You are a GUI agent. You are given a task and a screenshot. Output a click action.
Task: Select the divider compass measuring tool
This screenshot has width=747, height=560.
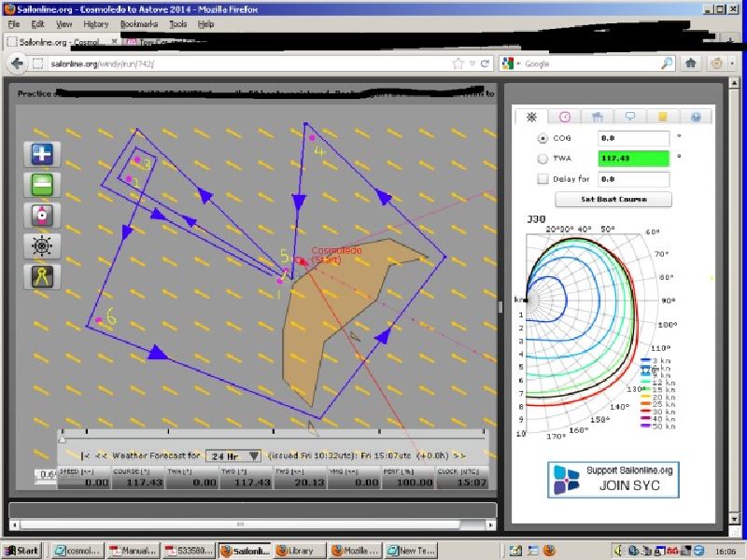pyautogui.click(x=42, y=276)
